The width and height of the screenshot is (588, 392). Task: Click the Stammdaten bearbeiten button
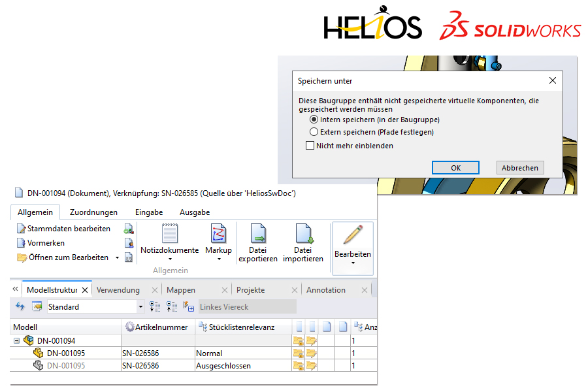point(64,229)
